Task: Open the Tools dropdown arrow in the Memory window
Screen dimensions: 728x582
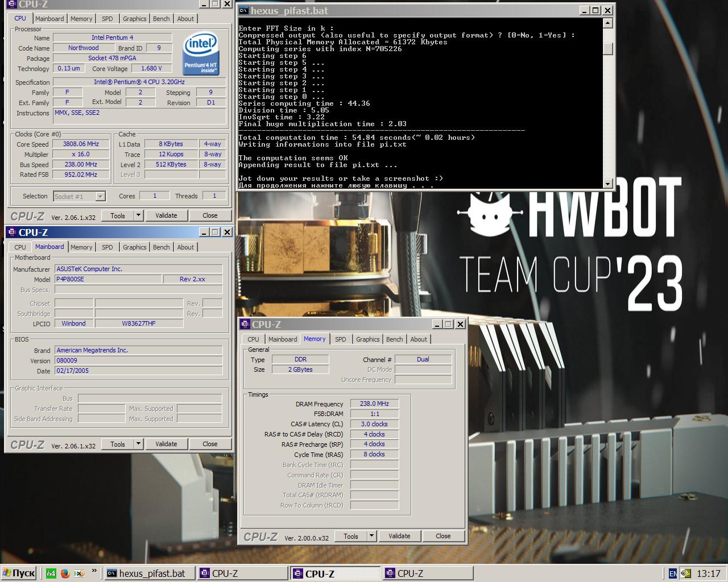Action: (x=371, y=536)
